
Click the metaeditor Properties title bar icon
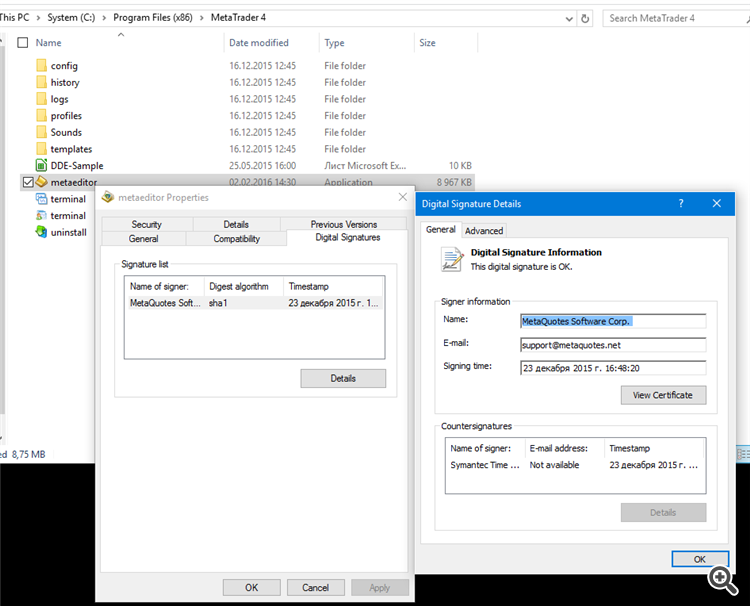(x=108, y=197)
